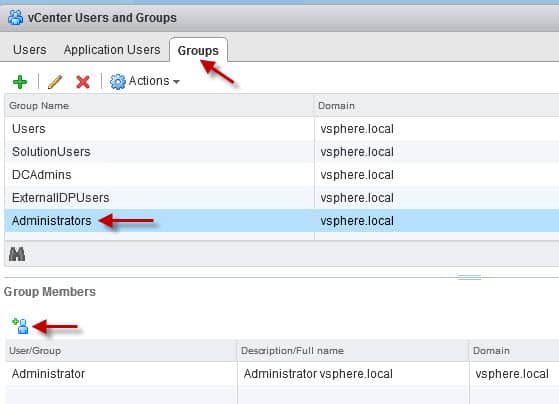This screenshot has height=404, width=559.
Task: Sort by Group Name column header
Action: point(159,106)
